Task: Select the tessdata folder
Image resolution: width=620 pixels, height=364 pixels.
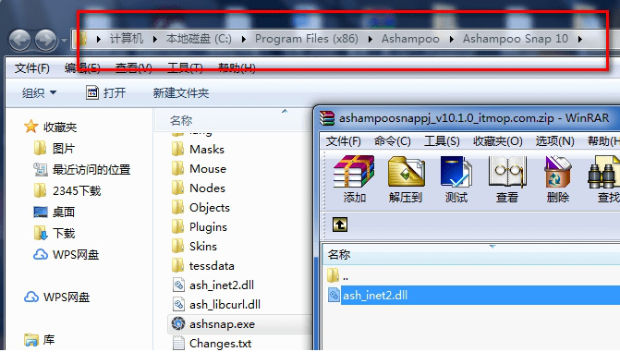Action: pyautogui.click(x=203, y=265)
